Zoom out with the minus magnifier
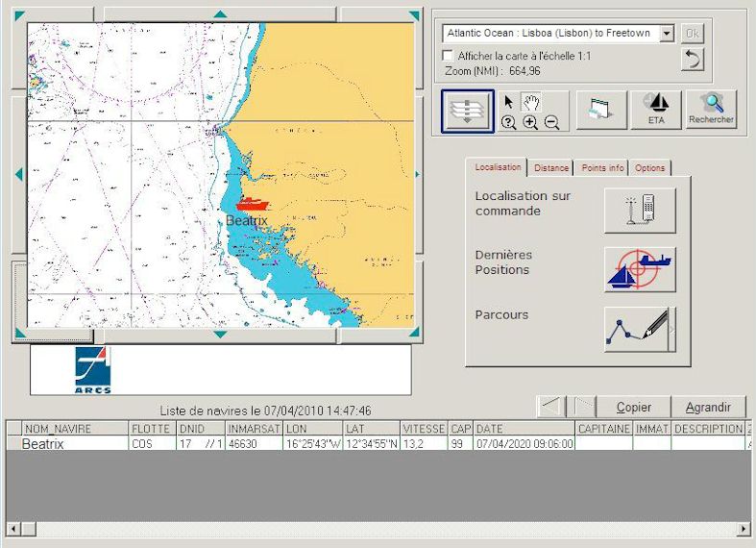Screen dimensions: 756x548 click(551, 122)
